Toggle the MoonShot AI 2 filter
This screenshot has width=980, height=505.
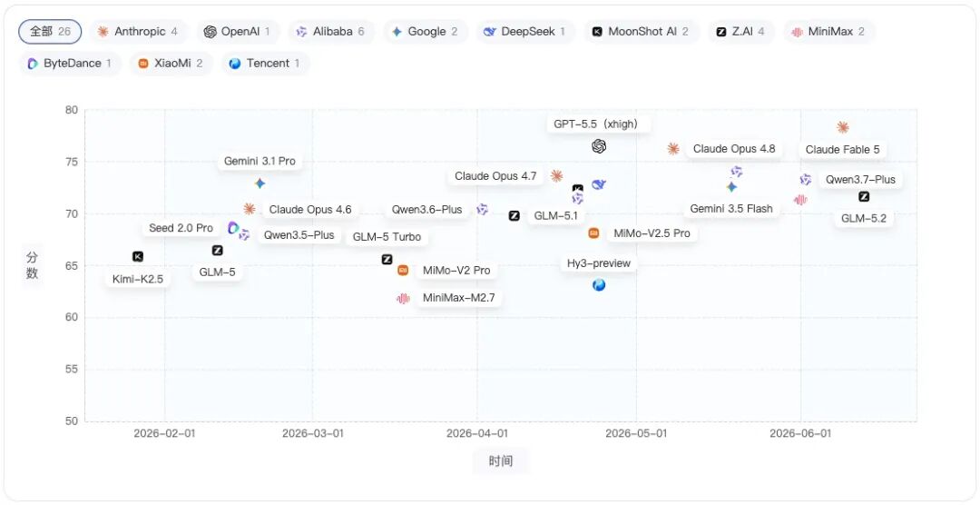coord(642,31)
